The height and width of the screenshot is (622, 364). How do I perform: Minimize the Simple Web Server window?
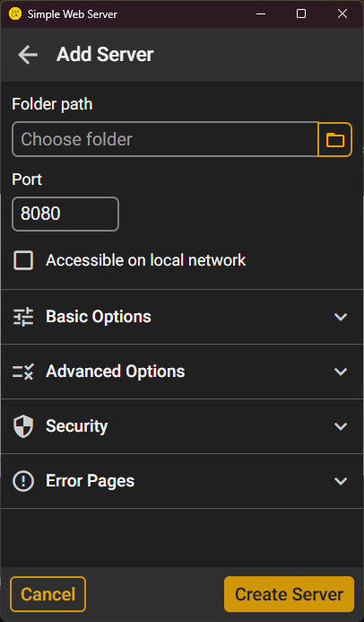pos(261,13)
